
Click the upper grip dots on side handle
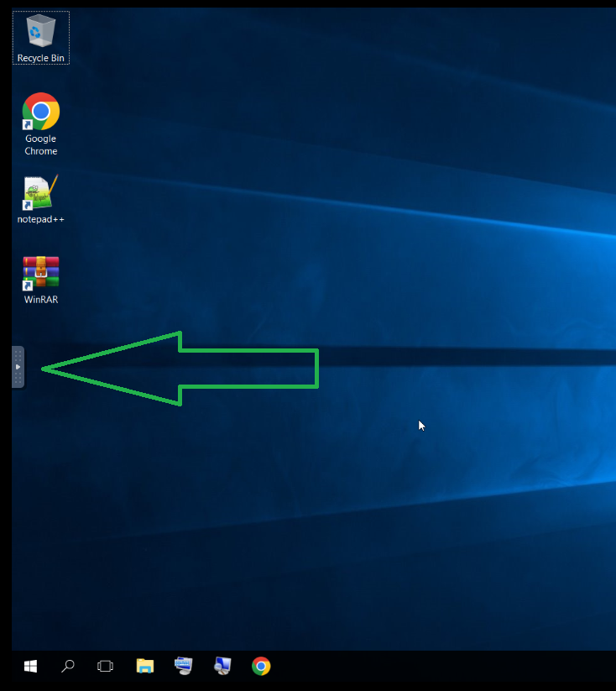pos(18,356)
